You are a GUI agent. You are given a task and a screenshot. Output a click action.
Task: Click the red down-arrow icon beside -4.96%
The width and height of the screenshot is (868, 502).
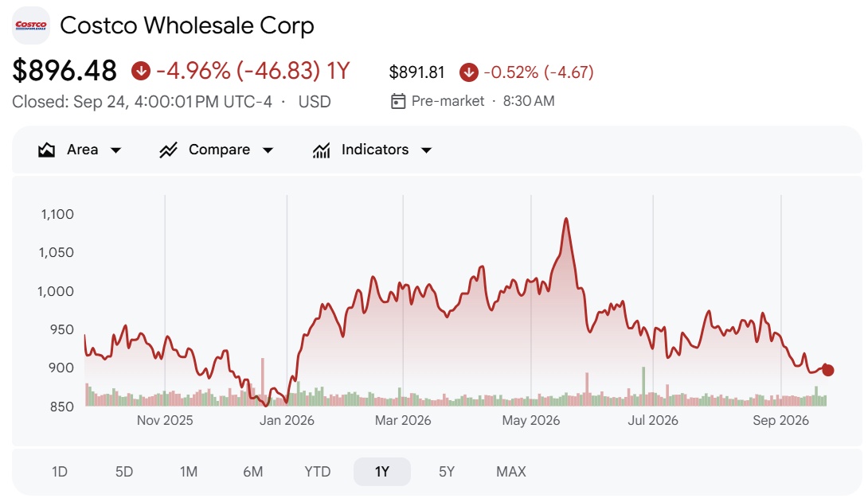tap(141, 71)
